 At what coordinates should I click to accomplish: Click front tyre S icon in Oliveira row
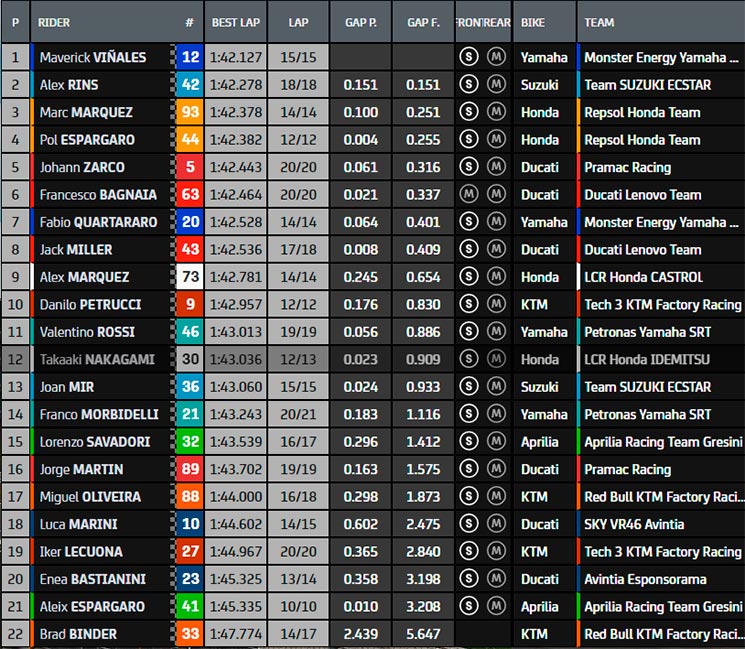[468, 496]
